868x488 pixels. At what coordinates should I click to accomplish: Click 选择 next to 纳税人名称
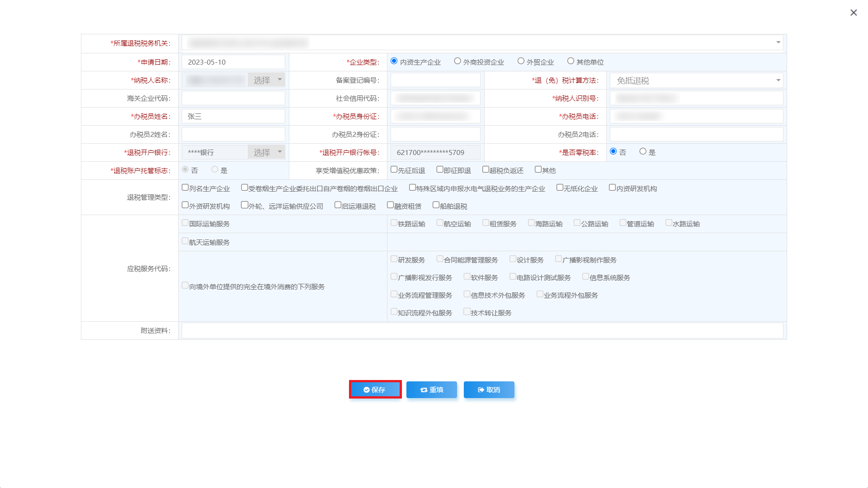pyautogui.click(x=263, y=80)
